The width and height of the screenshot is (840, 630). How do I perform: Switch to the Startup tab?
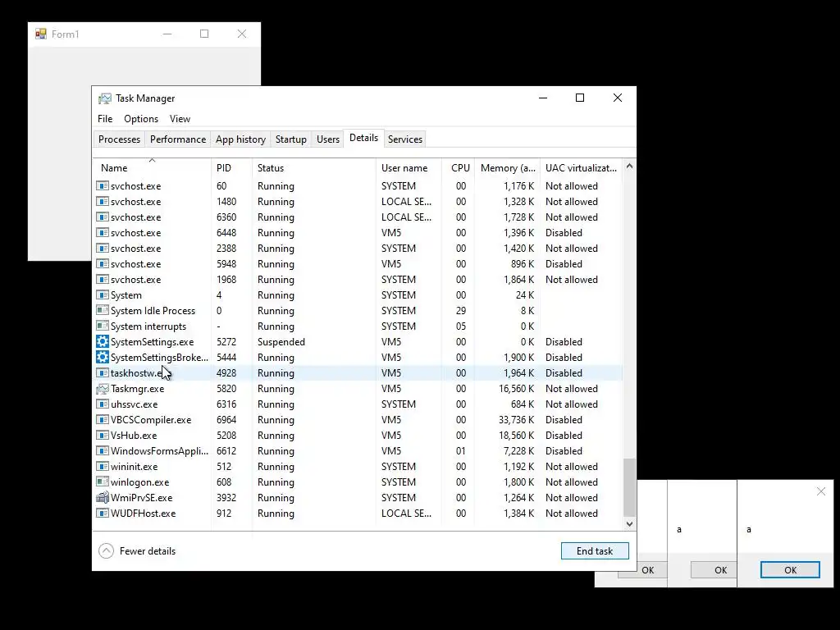[x=291, y=139]
